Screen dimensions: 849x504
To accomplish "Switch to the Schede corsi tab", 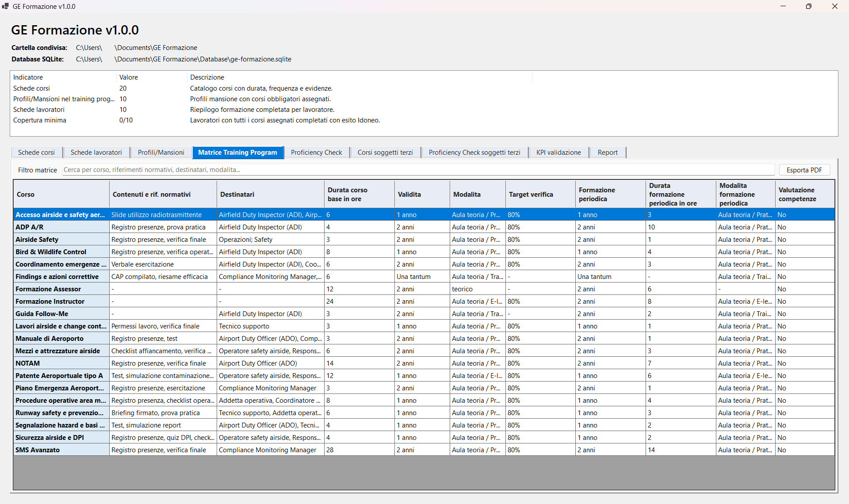I will point(36,153).
